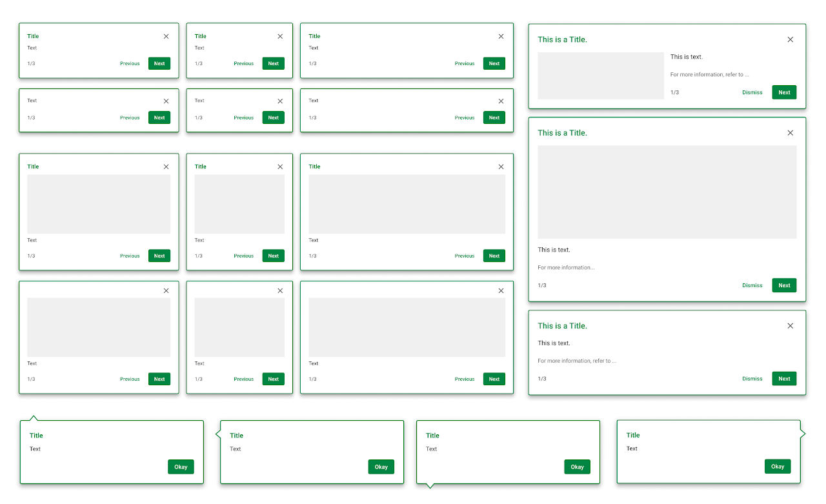Close the widest untitled text-only card

pos(501,101)
